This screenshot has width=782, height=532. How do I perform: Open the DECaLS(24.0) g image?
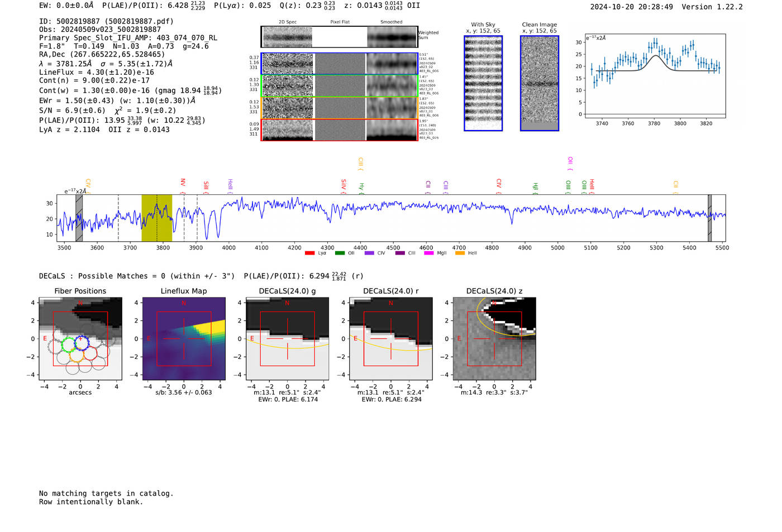[288, 338]
